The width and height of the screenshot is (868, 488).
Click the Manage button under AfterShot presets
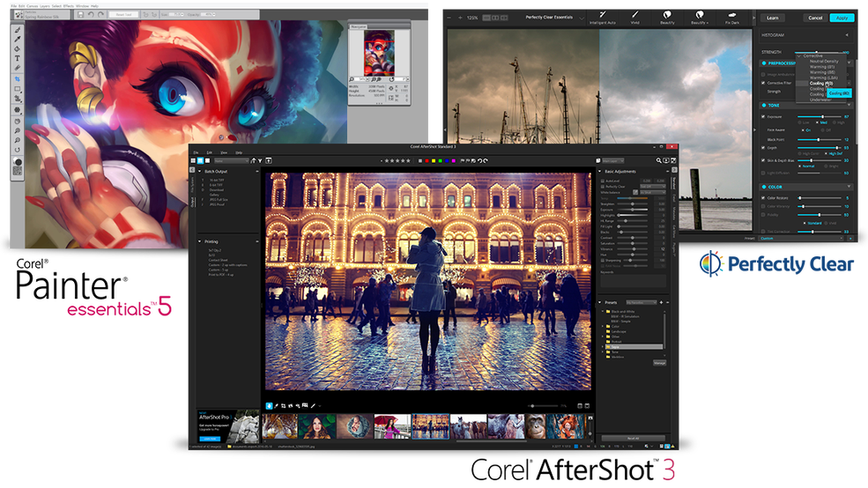pyautogui.click(x=660, y=363)
